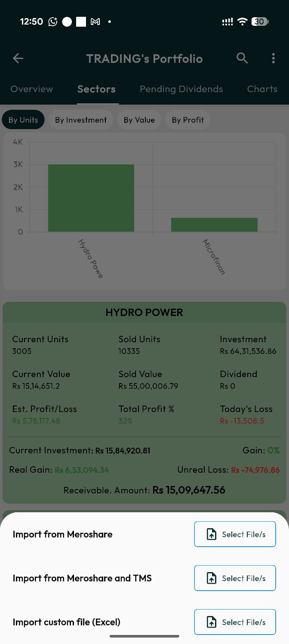This screenshot has height=644, width=289.
Task: Open the Charts tab
Action: pos(262,89)
